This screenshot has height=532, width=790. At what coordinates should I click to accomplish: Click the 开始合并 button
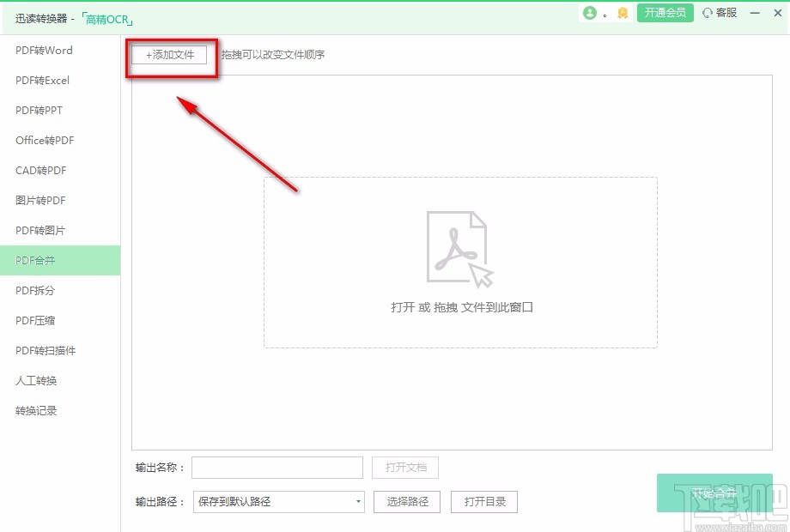[x=714, y=493]
